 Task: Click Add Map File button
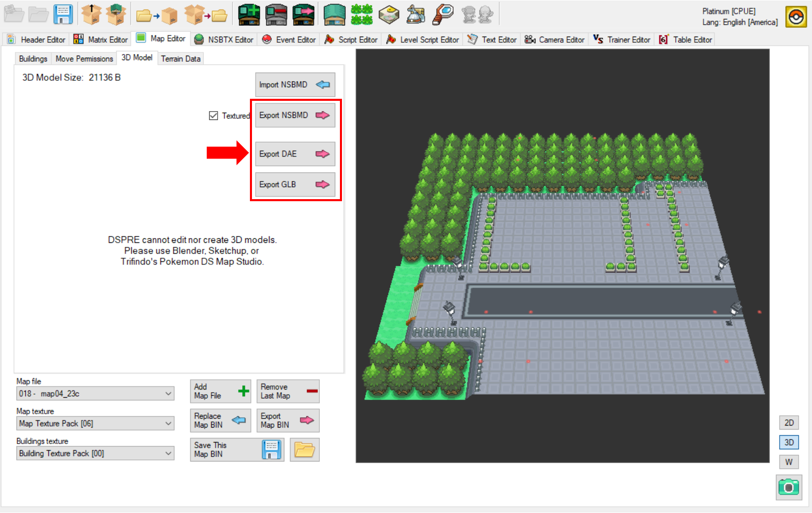tap(221, 392)
